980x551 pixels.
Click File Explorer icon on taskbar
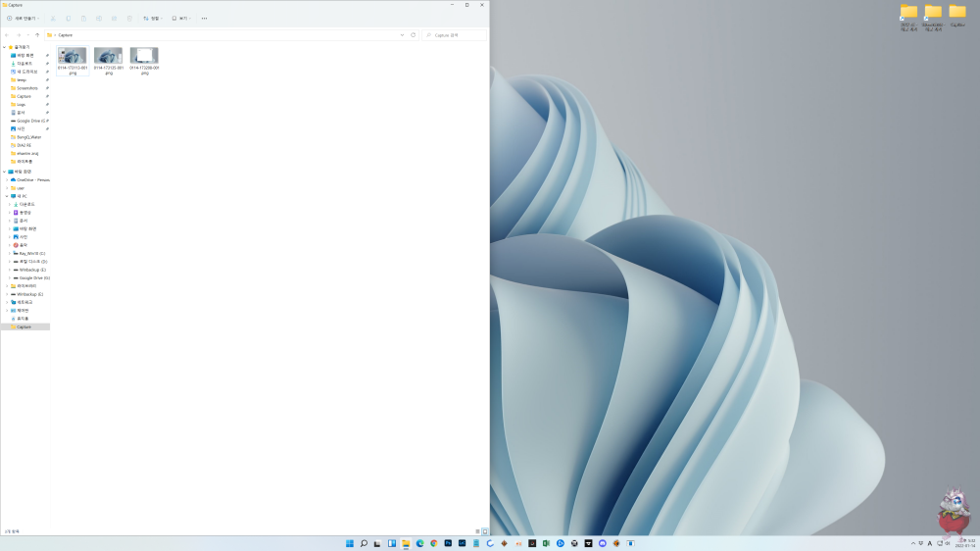pos(406,543)
